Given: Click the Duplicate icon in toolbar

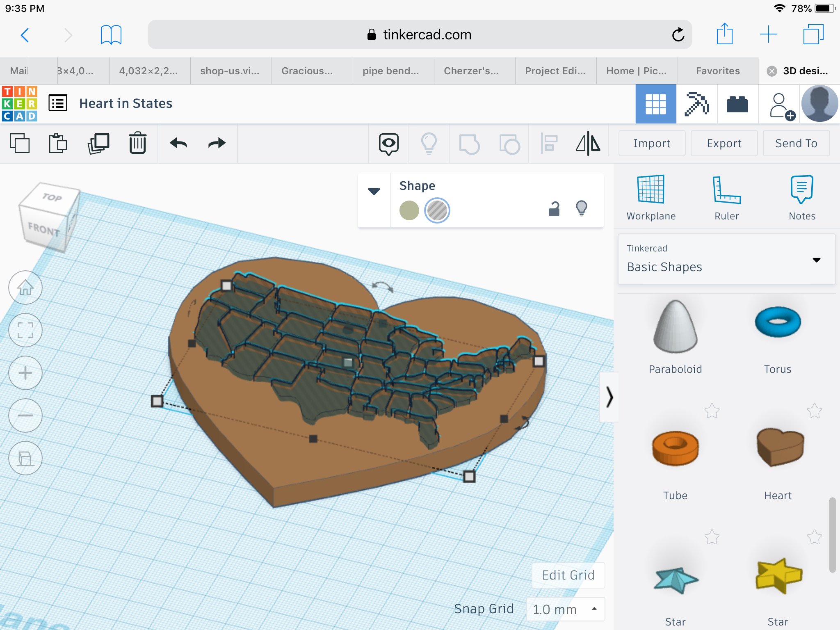Looking at the screenshot, I should click(x=98, y=144).
